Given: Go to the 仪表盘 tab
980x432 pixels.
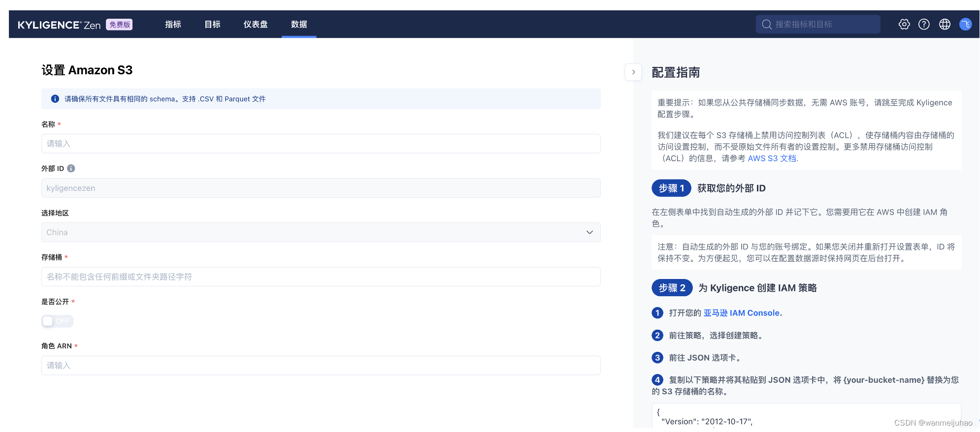Looking at the screenshot, I should click(x=256, y=24).
